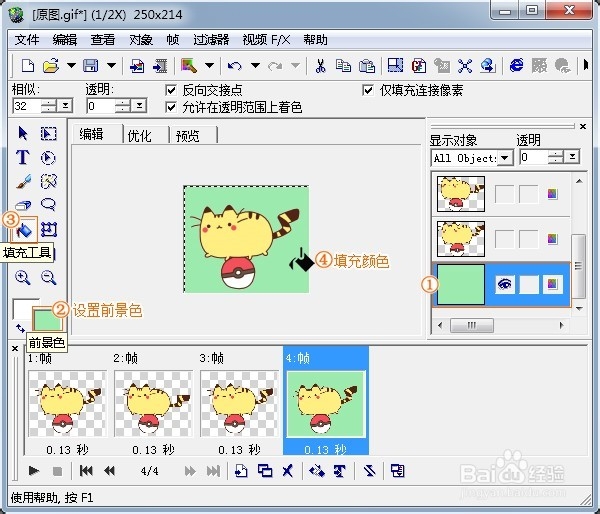Open the top 透明 value dropdown
The width and height of the screenshot is (600, 514).
click(139, 106)
